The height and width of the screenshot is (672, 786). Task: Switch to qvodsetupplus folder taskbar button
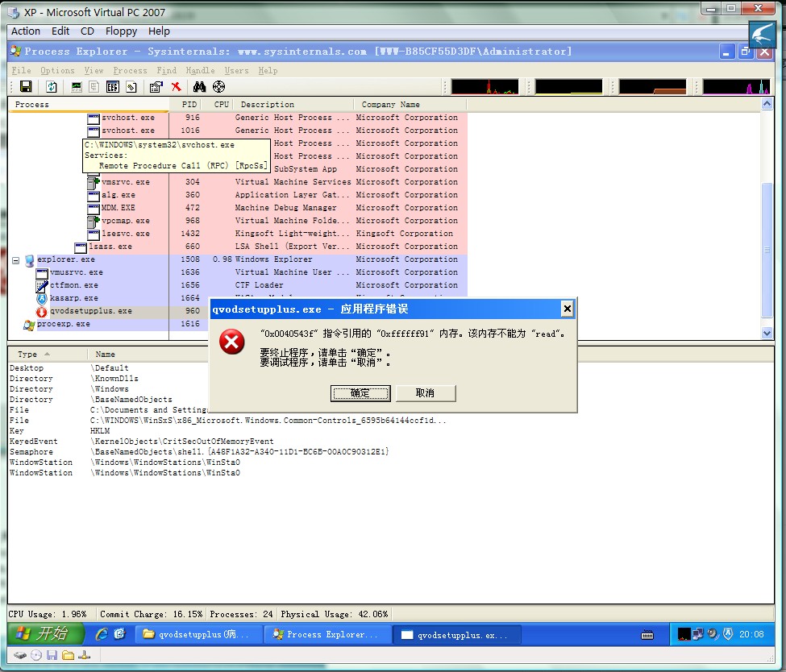point(198,634)
